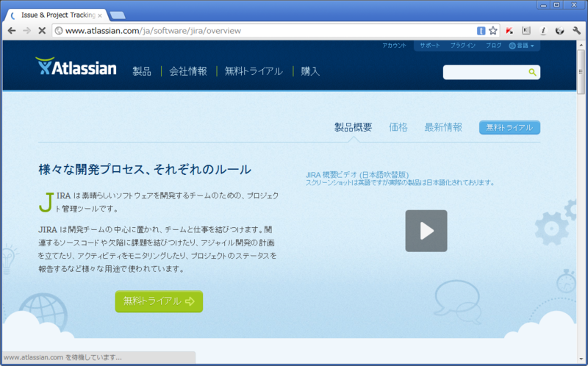Click the green 無料トライアル arrow button

click(159, 301)
